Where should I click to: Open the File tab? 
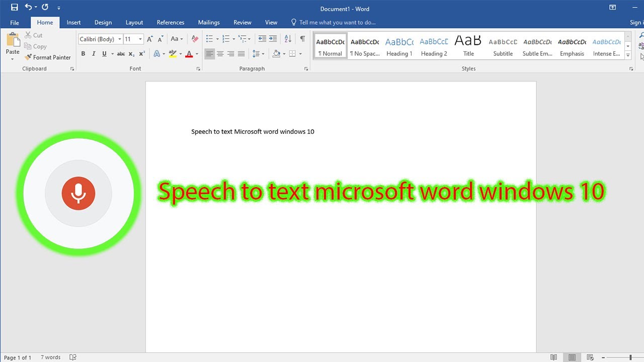tap(15, 23)
